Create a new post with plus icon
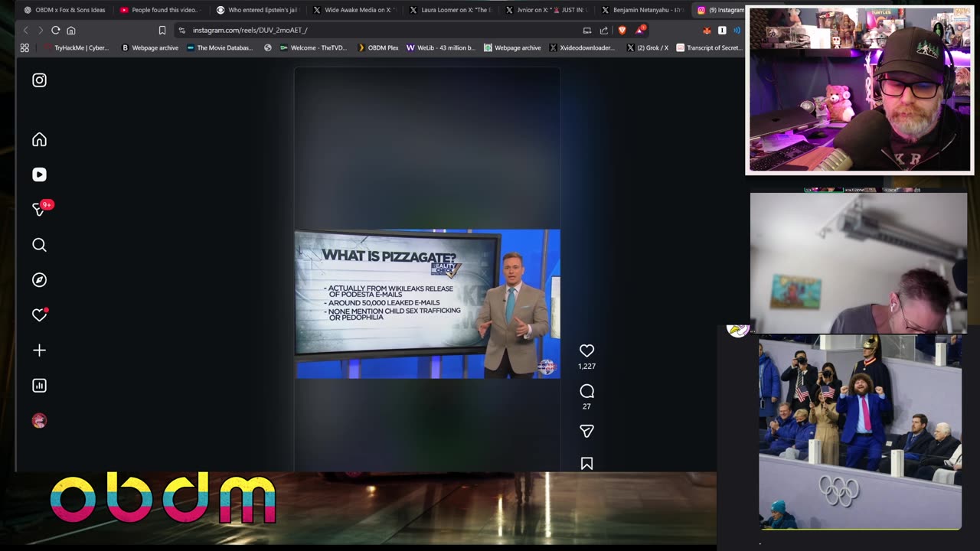The height and width of the screenshot is (551, 980). [x=39, y=350]
